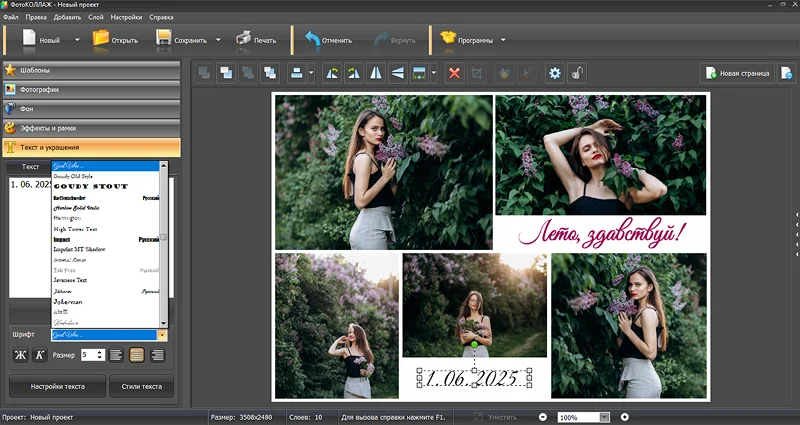Expand the arrow next to Сохранить
The height and width of the screenshot is (425, 800).
pos(218,40)
